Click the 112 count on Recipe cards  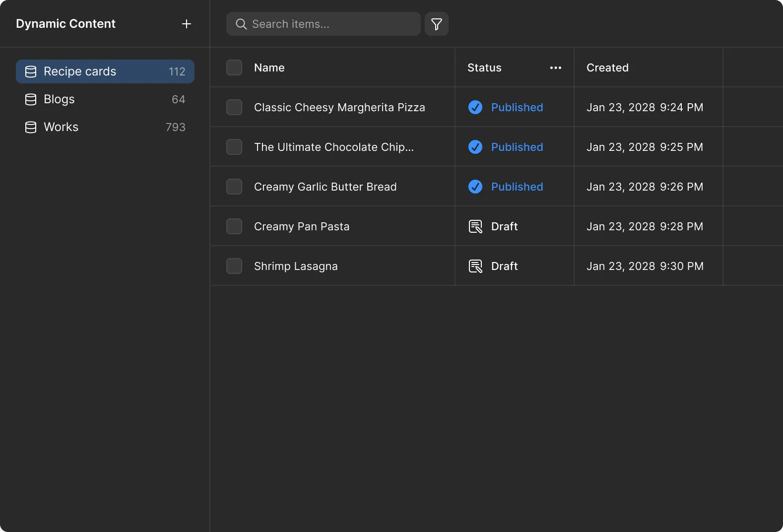177,71
